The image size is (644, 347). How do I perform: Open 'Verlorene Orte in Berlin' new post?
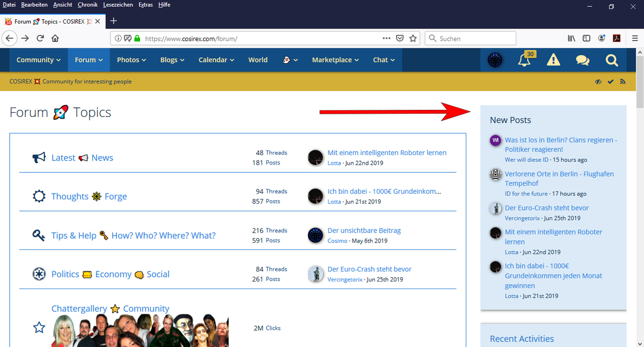coord(559,179)
